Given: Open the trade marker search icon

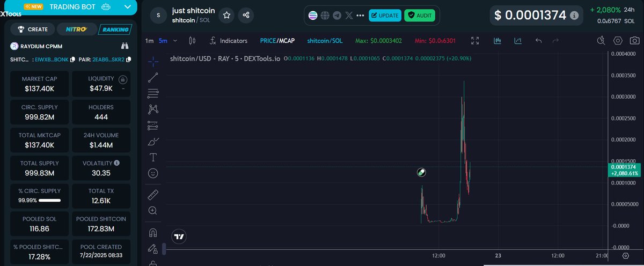Looking at the screenshot, I should coord(602,41).
